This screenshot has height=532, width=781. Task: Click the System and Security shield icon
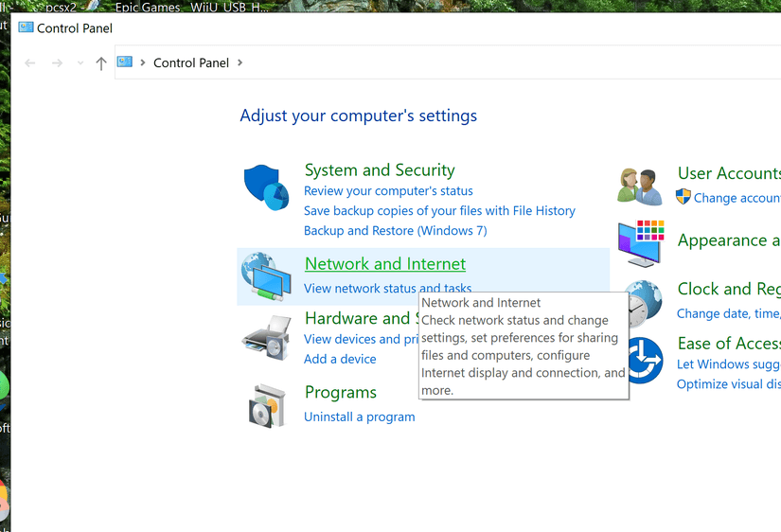pos(266,187)
